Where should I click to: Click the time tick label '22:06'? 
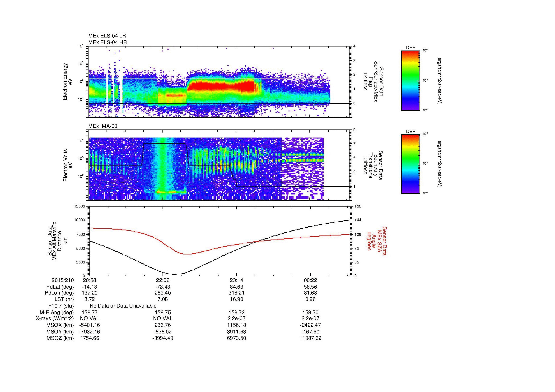point(163,280)
